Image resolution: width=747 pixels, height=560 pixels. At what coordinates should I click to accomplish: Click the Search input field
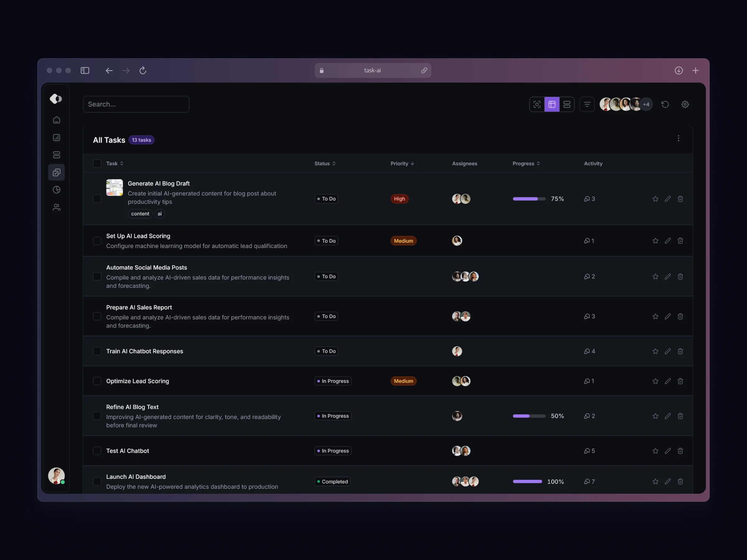[136, 104]
